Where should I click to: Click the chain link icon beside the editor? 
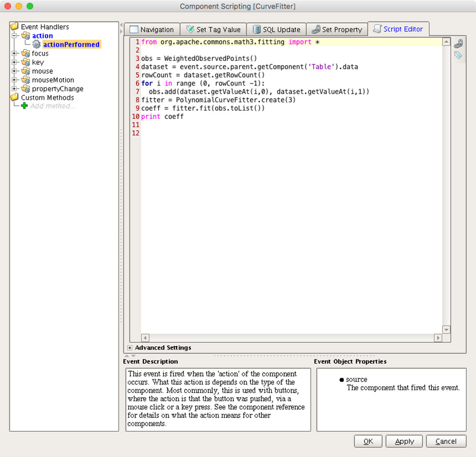[458, 43]
